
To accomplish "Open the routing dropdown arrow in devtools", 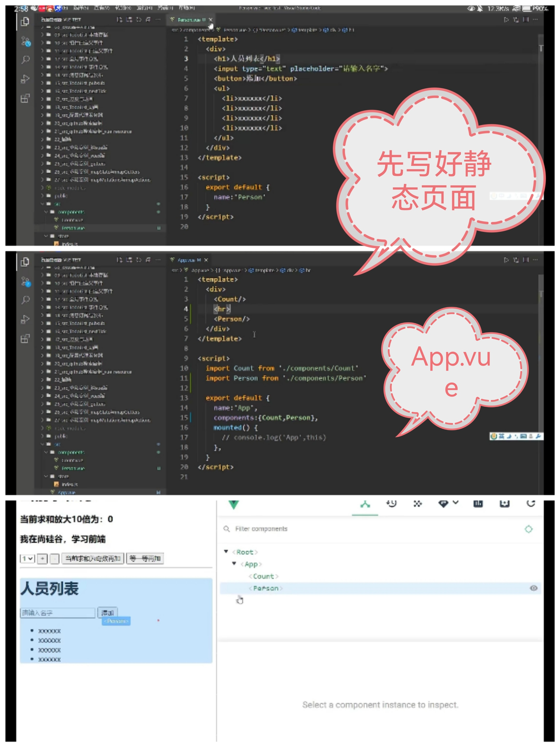I will (x=455, y=503).
